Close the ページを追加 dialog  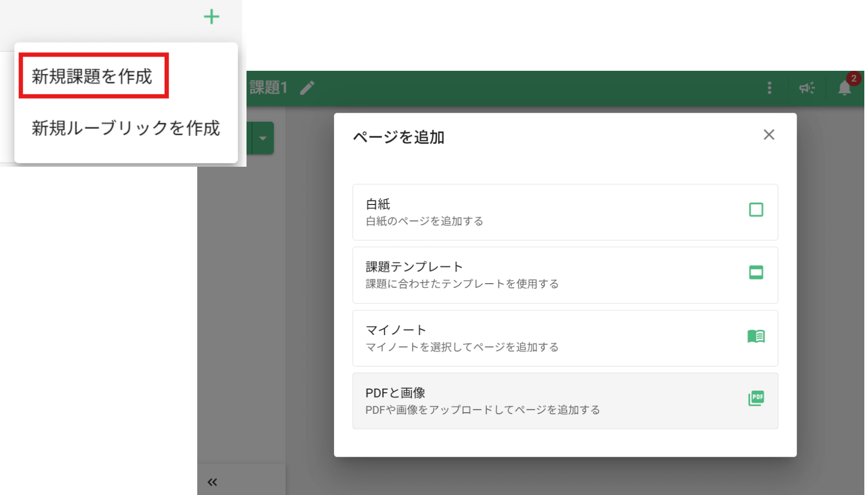coord(769,135)
